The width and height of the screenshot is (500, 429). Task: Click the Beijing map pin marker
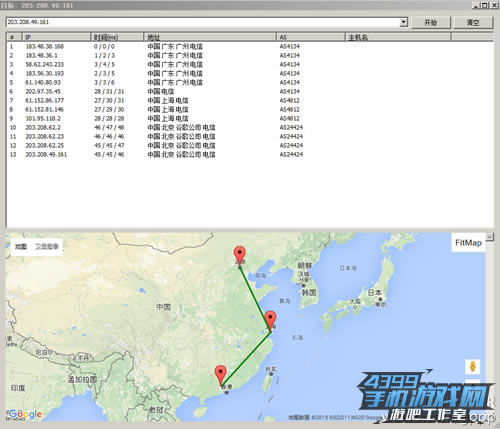(240, 255)
